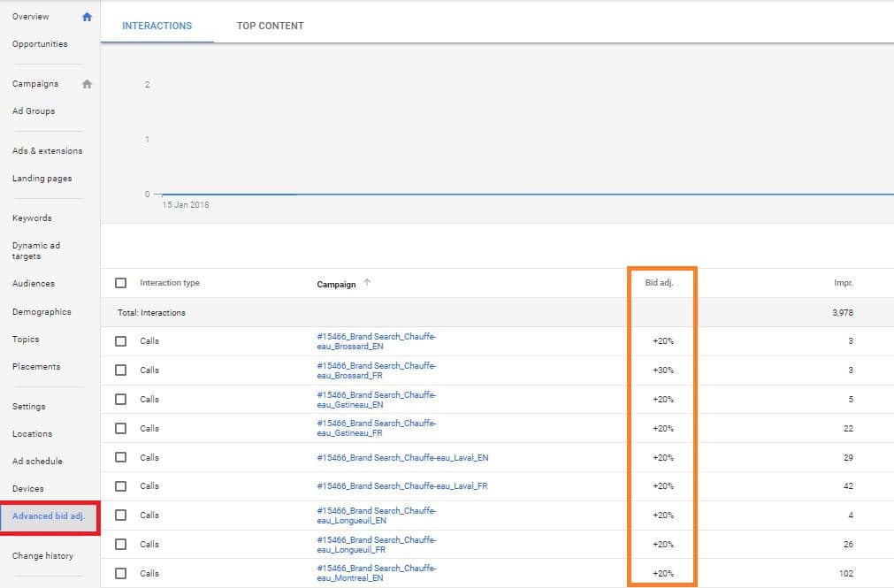The width and height of the screenshot is (894, 588).
Task: Open Ads & extensions in sidebar
Action: point(47,151)
